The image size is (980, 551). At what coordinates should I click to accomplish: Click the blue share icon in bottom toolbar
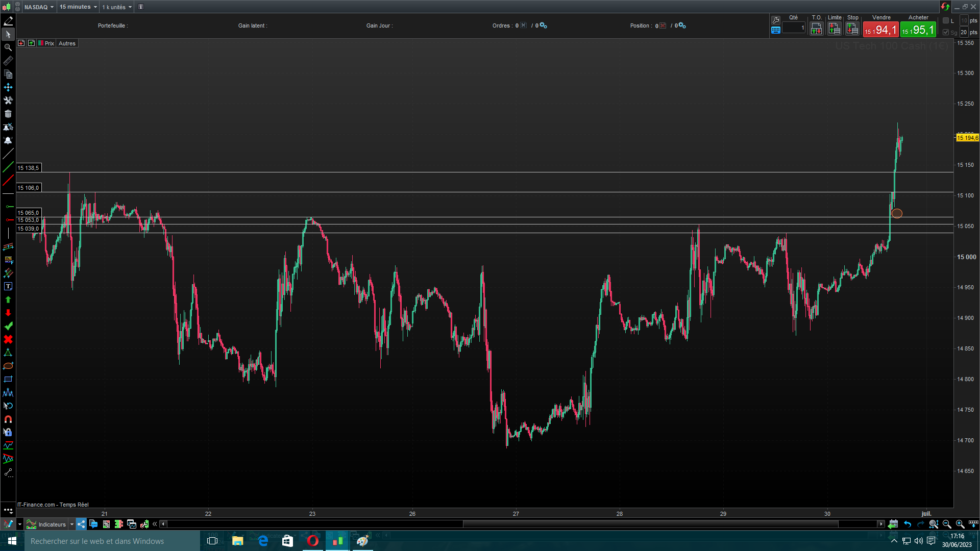(81, 524)
